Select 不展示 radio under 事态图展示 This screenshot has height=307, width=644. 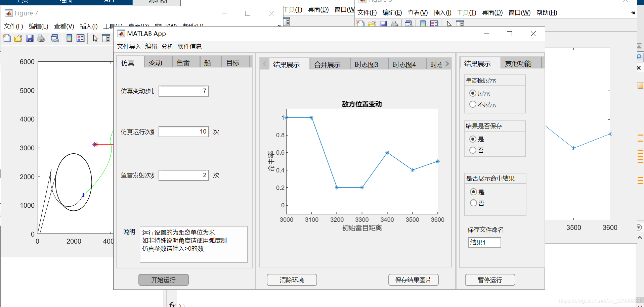(x=473, y=104)
